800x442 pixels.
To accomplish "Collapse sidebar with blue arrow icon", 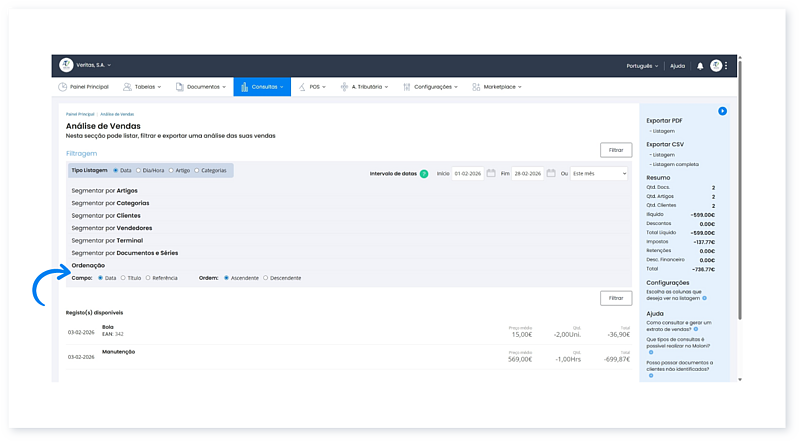I will pos(722,110).
